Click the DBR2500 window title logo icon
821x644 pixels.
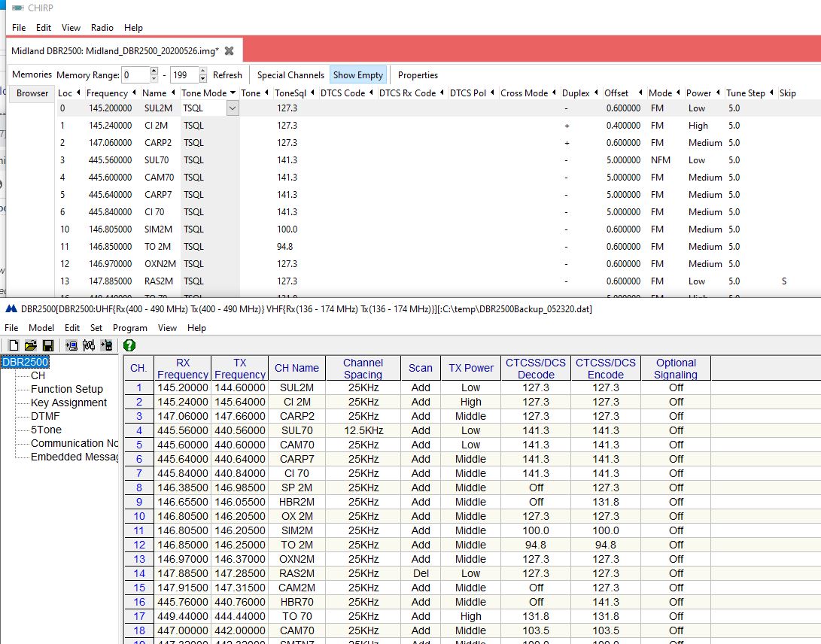point(11,309)
